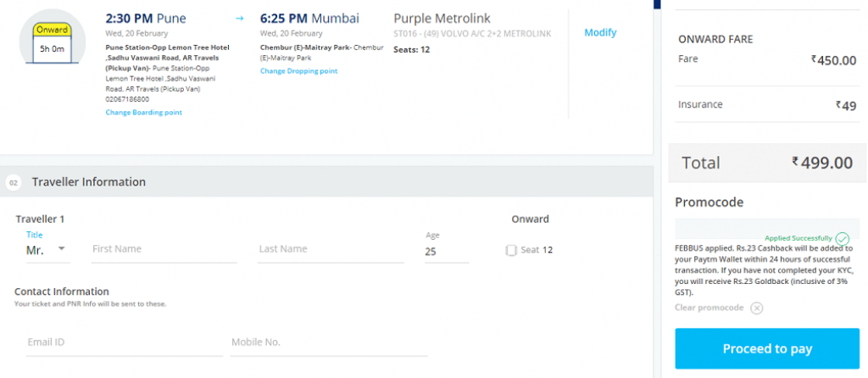Tick the Seat 12 checkbox
Image resolution: width=868 pixels, height=378 pixels.
[x=511, y=250]
